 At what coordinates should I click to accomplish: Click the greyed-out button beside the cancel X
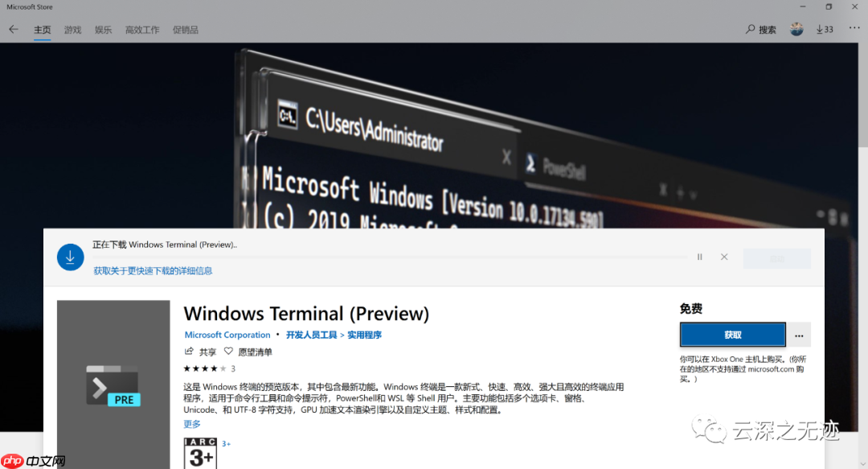coord(777,258)
